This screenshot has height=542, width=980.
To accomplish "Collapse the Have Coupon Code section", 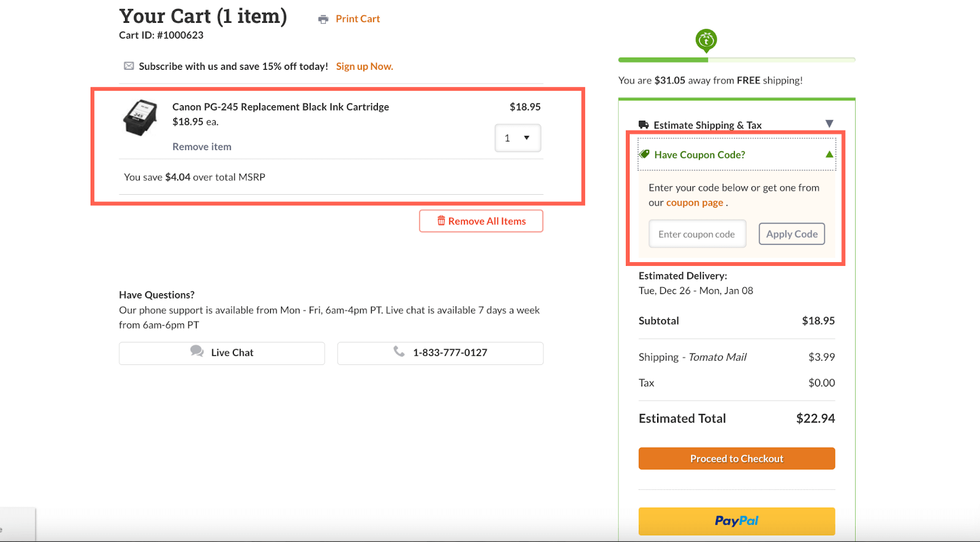I will [828, 154].
